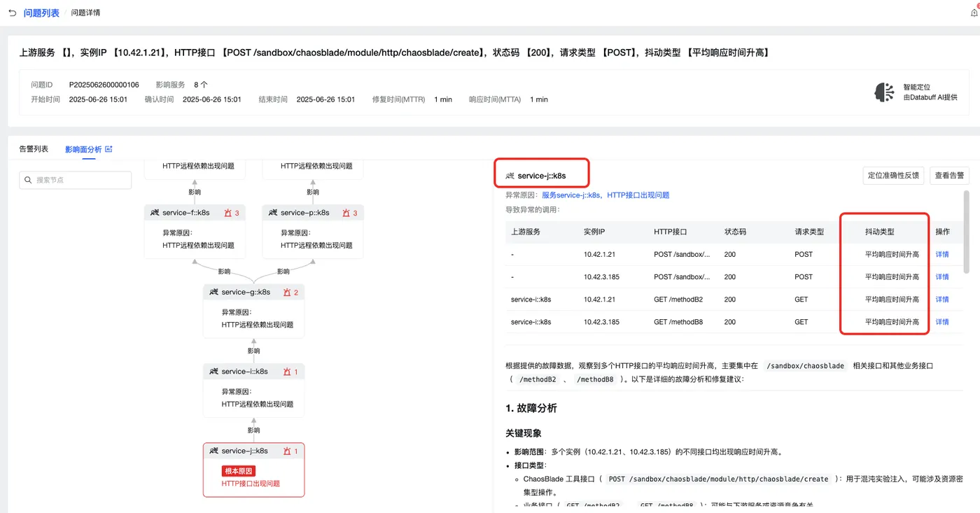The height and width of the screenshot is (513, 980).
Task: Click the vertical scrollbar beside the call table
Action: [x=967, y=231]
